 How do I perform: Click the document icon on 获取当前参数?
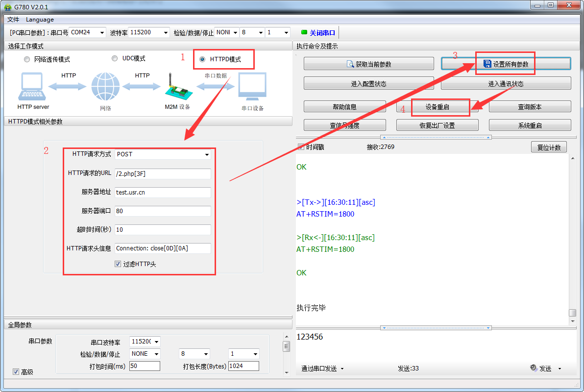(350, 64)
